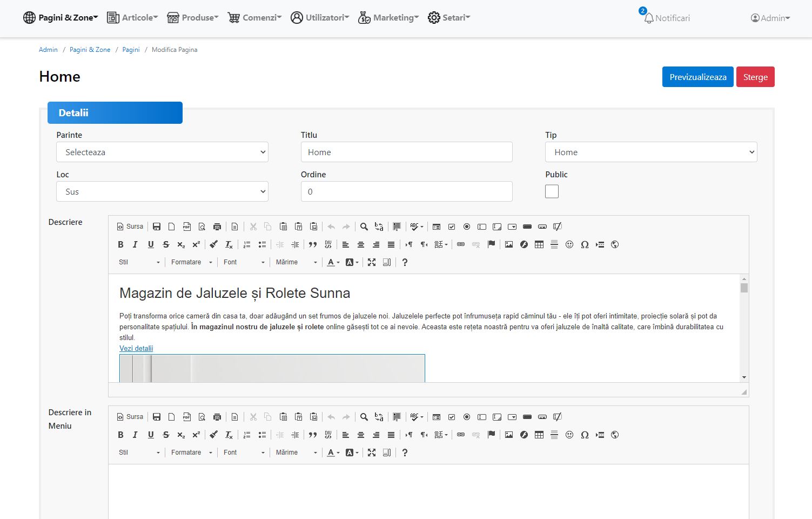Open the Loc dropdown showing Sus

coord(162,191)
